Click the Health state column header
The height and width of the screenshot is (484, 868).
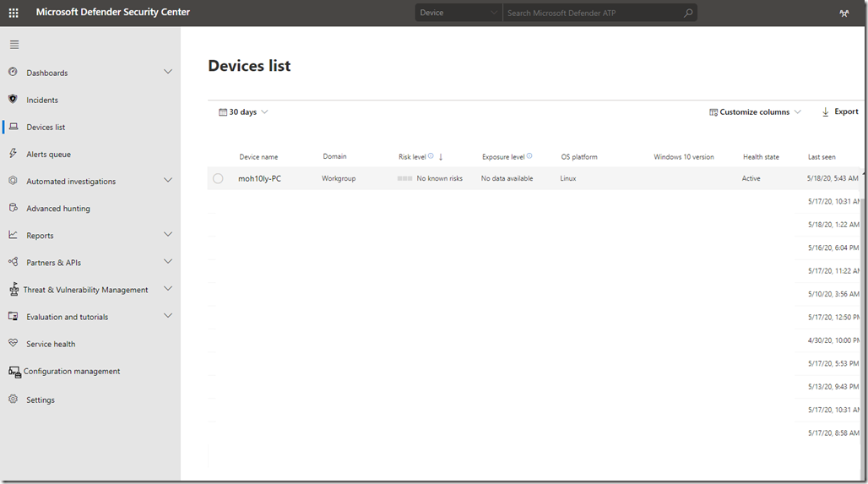click(761, 157)
